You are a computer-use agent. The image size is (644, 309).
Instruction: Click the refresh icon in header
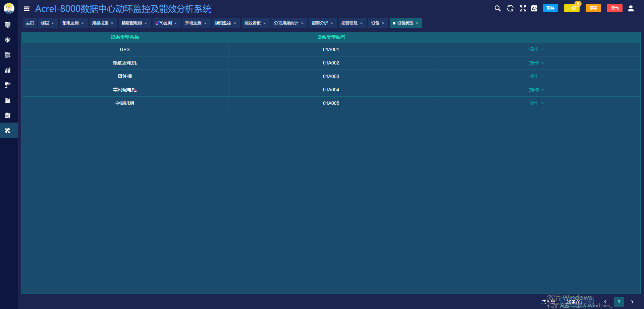[510, 8]
